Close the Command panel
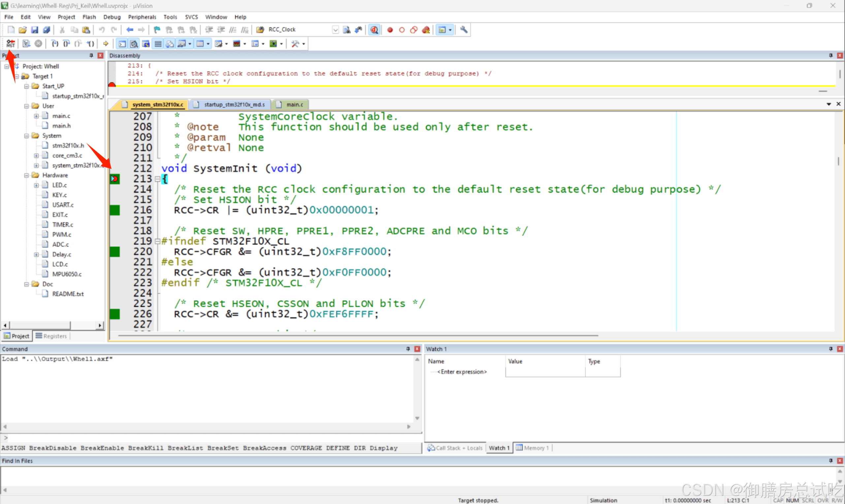 417,349
